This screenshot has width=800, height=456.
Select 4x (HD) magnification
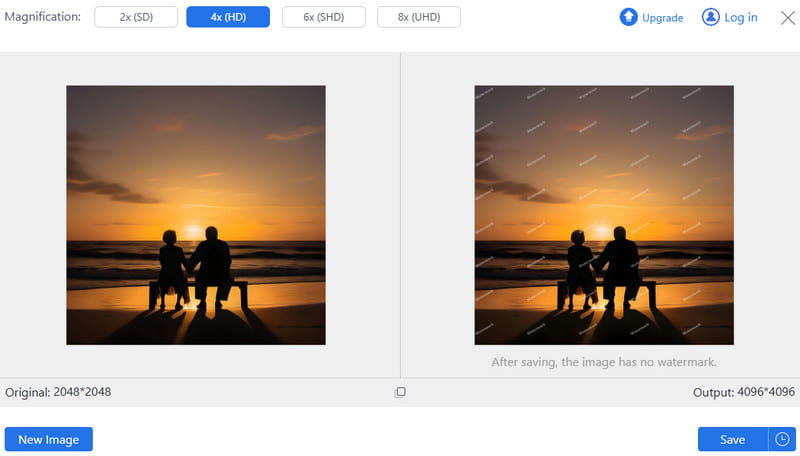tap(228, 17)
